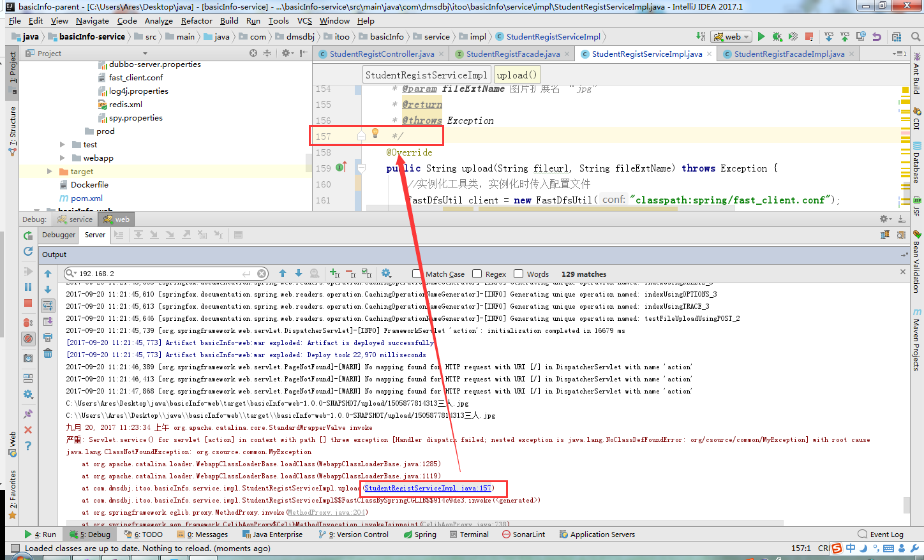Switch to StudentRegistFacade.java editor tab

point(512,54)
